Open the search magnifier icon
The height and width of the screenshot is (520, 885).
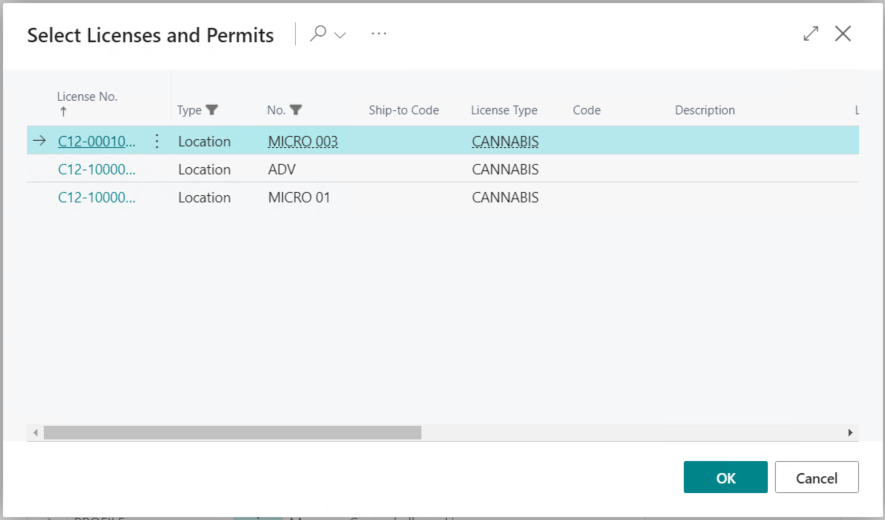pyautogui.click(x=318, y=33)
